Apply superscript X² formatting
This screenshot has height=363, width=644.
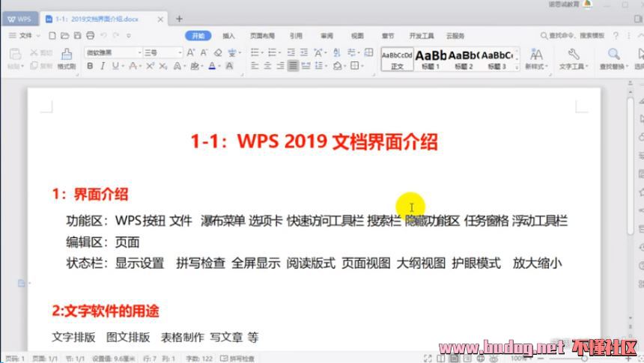pyautogui.click(x=151, y=66)
